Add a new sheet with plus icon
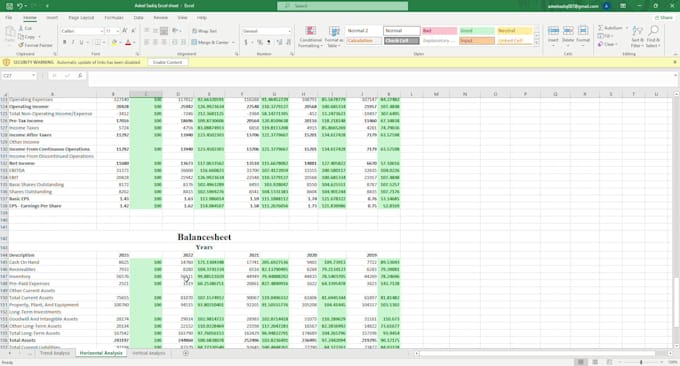Screen dimensions: 680x366 click(x=186, y=353)
